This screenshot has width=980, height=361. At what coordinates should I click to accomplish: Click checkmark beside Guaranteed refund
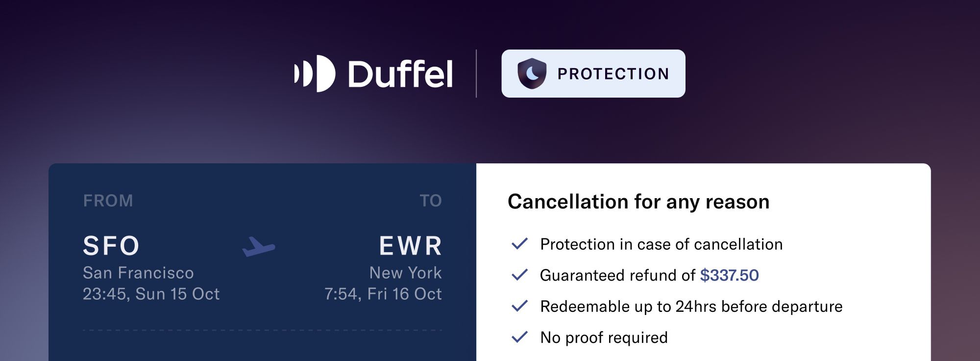[519, 275]
